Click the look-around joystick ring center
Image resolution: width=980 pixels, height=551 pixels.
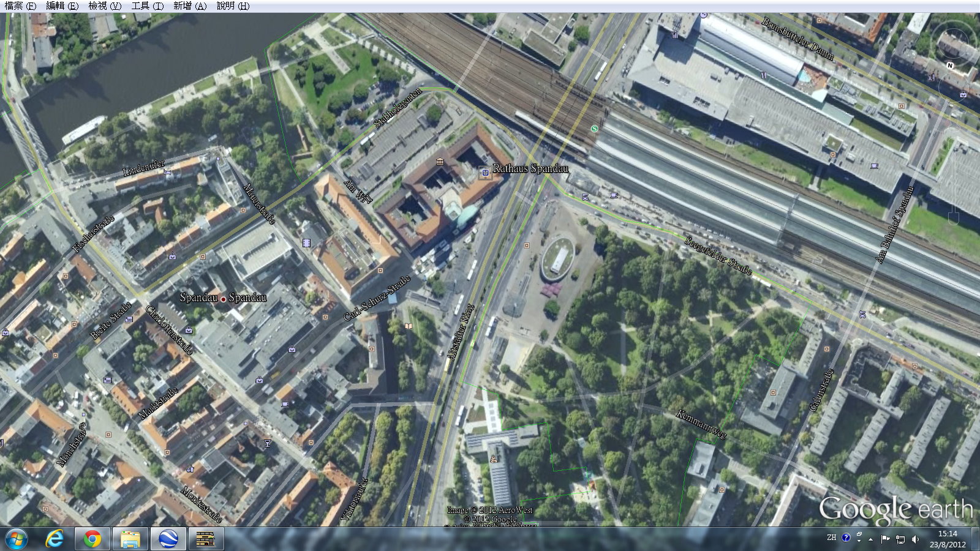pyautogui.click(x=954, y=43)
